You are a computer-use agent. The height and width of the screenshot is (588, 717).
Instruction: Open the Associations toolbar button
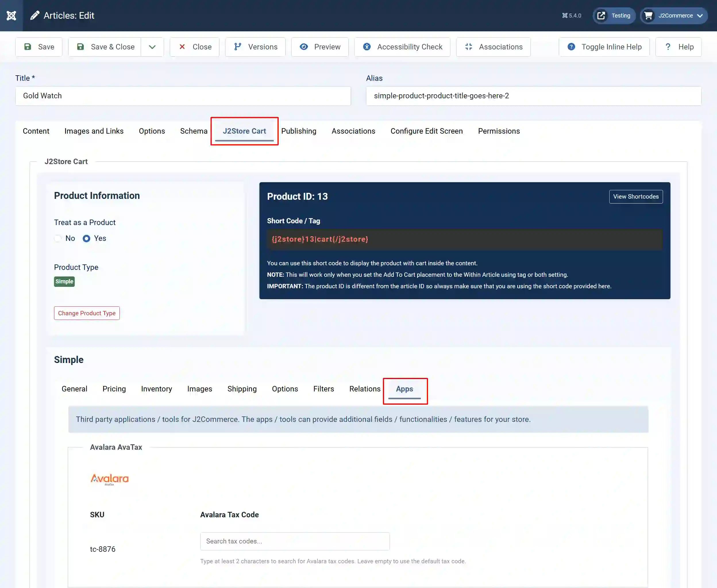(493, 47)
